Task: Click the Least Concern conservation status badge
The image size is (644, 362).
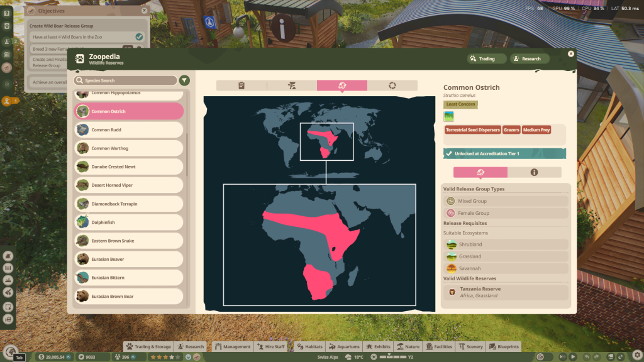Action: click(460, 104)
